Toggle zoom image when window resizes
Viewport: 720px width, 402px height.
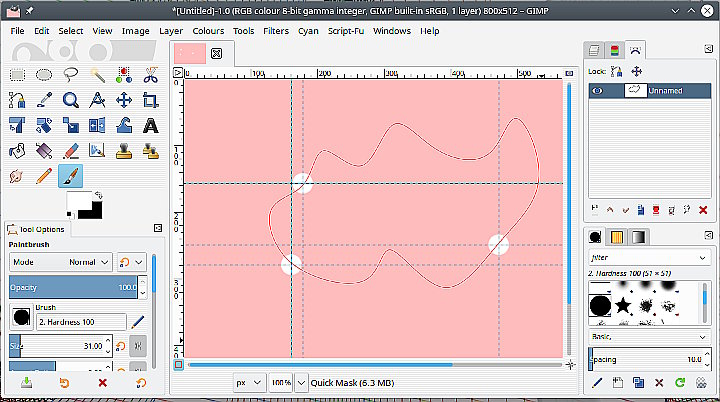tap(569, 73)
